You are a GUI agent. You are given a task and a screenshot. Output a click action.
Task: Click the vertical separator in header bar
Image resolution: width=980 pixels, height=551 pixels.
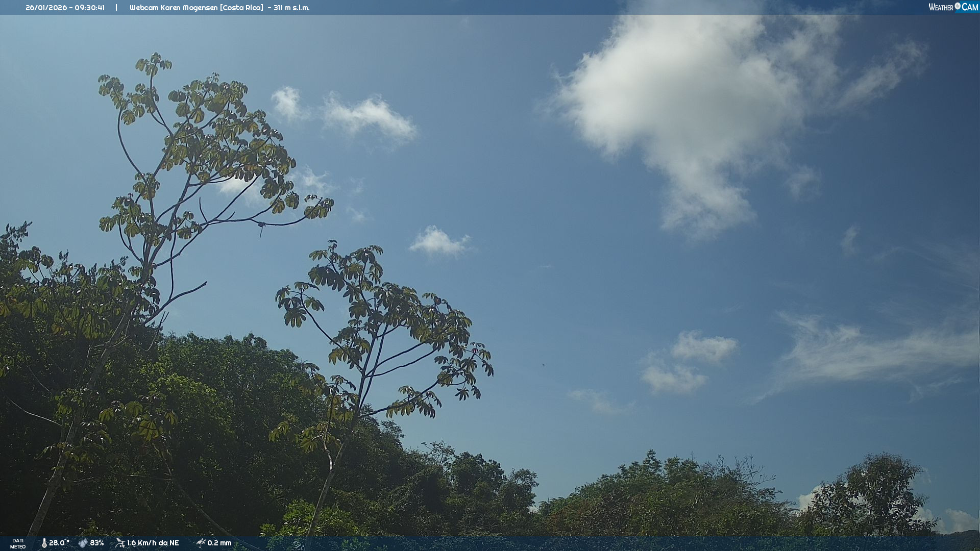pyautogui.click(x=116, y=8)
